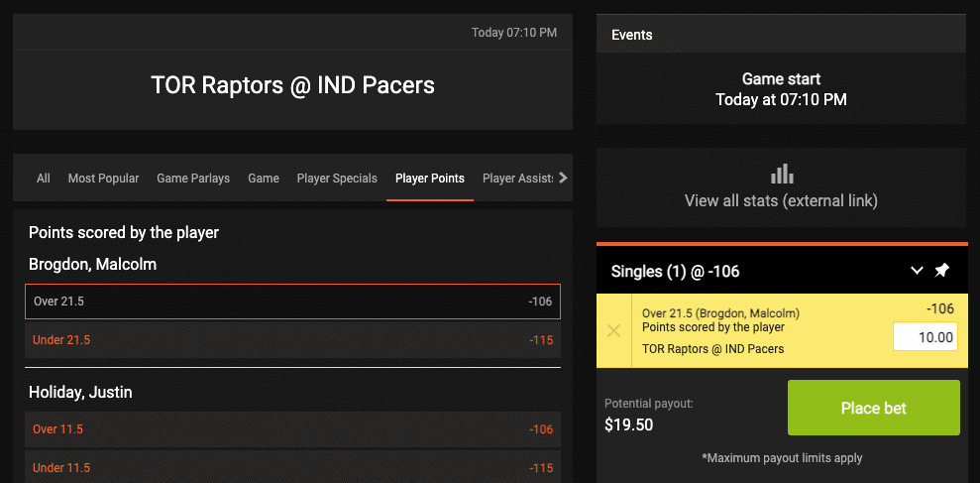Select Over 21.5 for Brogdon, Malcolm

click(x=292, y=302)
